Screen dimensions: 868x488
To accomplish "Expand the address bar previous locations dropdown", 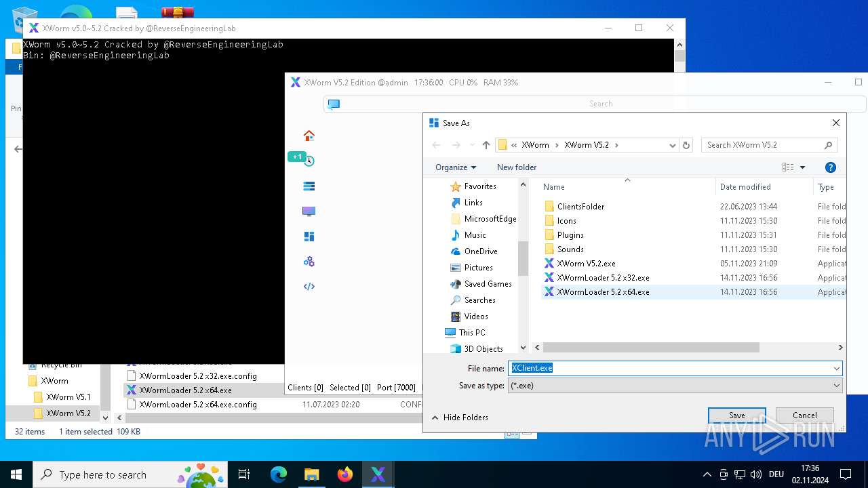I will (x=673, y=145).
